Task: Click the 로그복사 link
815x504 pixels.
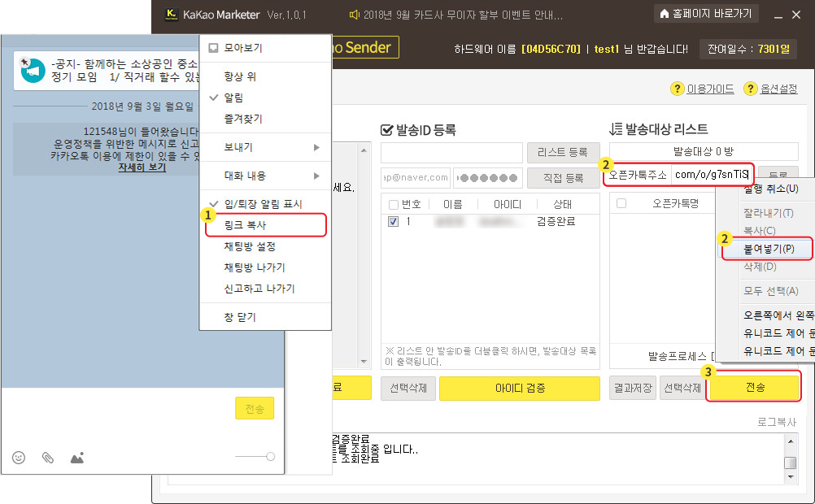Action: pyautogui.click(x=777, y=422)
